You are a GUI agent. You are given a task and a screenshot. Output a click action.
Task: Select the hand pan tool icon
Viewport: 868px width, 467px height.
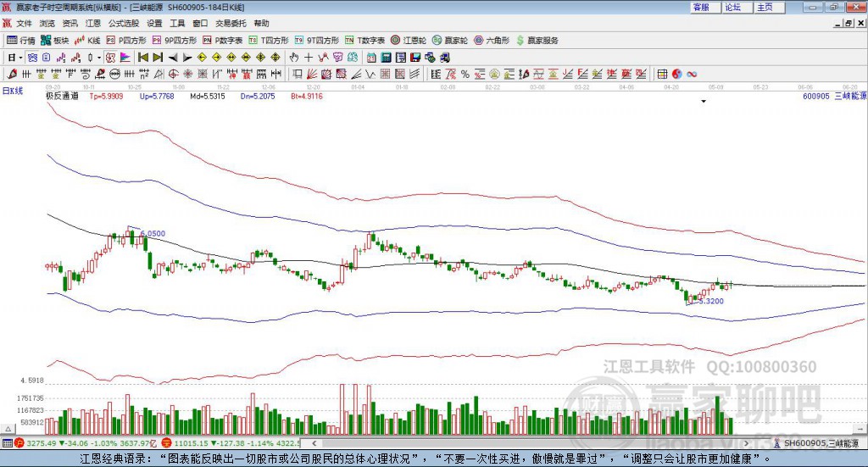(294, 58)
